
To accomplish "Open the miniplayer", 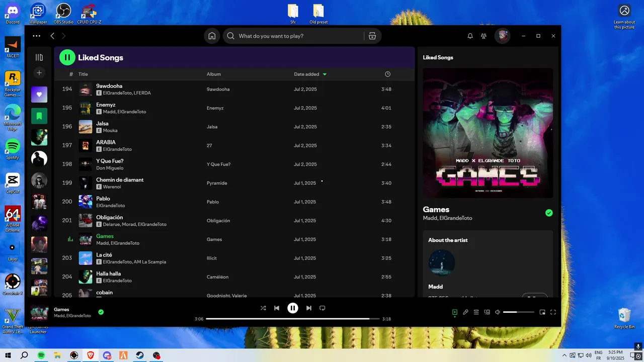I will pyautogui.click(x=542, y=312).
